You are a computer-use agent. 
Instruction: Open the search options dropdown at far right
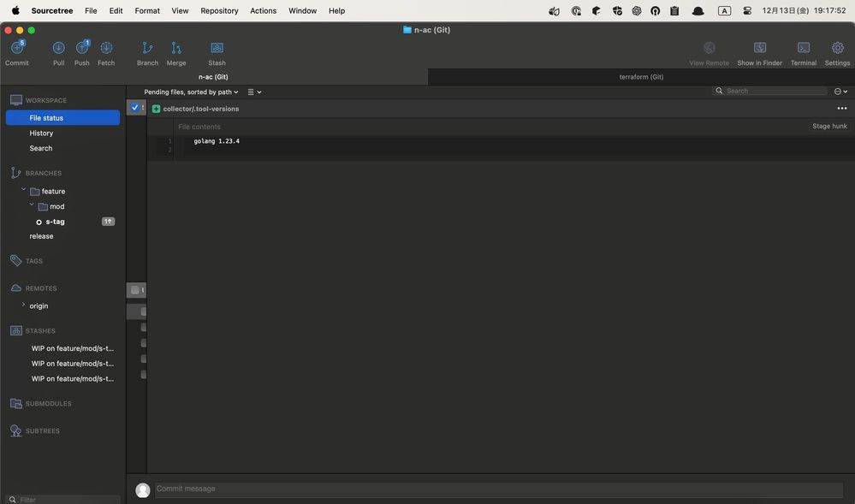[x=840, y=92]
